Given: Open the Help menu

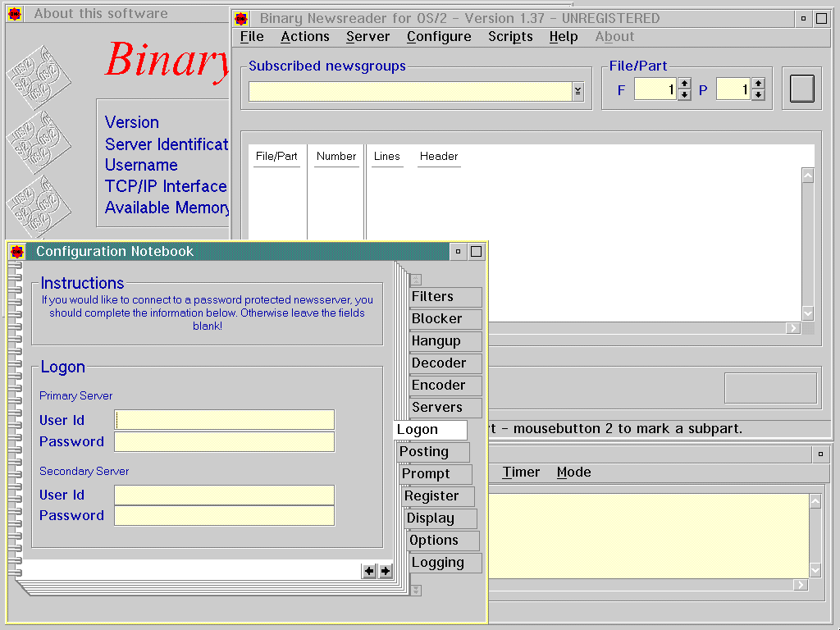Looking at the screenshot, I should [x=563, y=36].
